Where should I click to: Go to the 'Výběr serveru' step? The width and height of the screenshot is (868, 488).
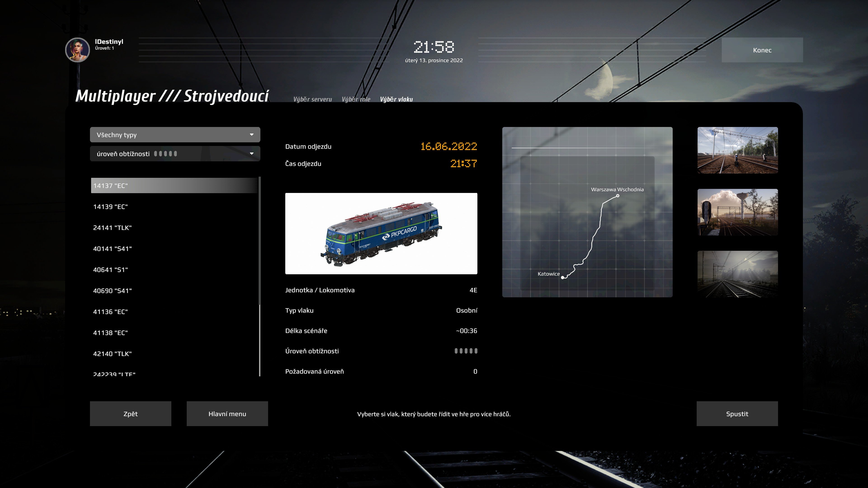[x=312, y=99]
